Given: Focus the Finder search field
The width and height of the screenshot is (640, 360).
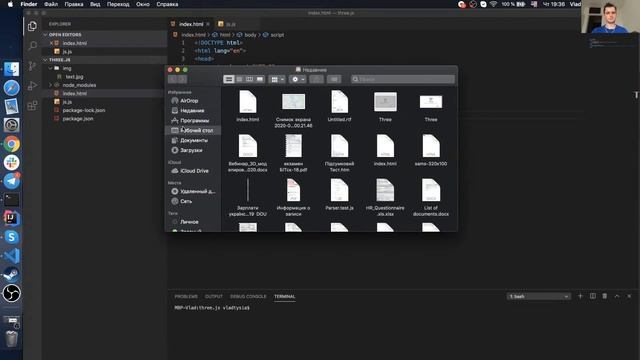Looking at the screenshot, I should (403, 79).
